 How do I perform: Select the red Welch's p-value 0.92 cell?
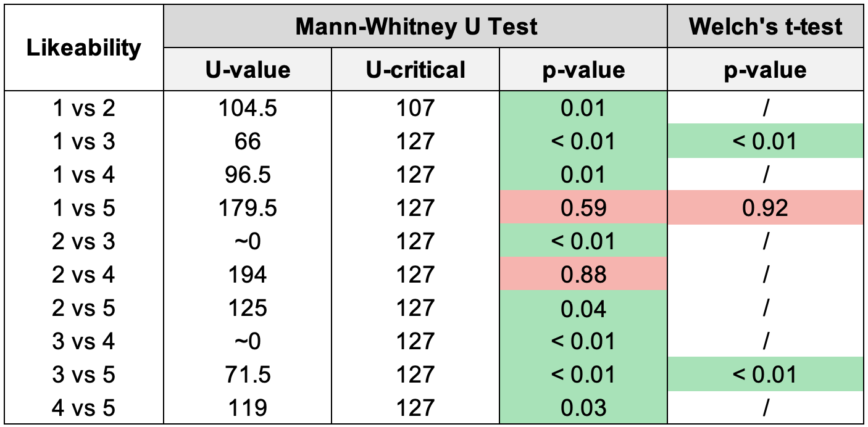(x=766, y=208)
